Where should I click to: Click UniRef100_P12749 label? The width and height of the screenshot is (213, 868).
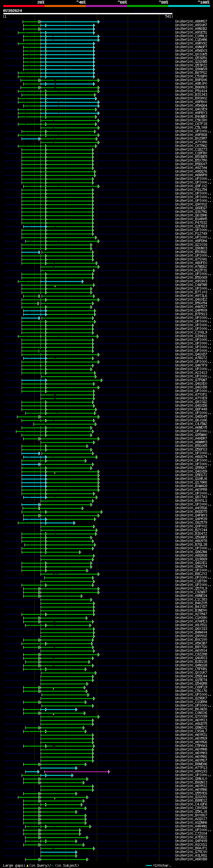[x=191, y=233]
